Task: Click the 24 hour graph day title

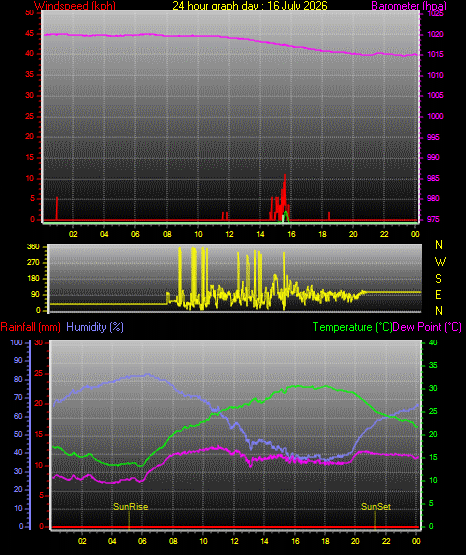Action: 250,6
